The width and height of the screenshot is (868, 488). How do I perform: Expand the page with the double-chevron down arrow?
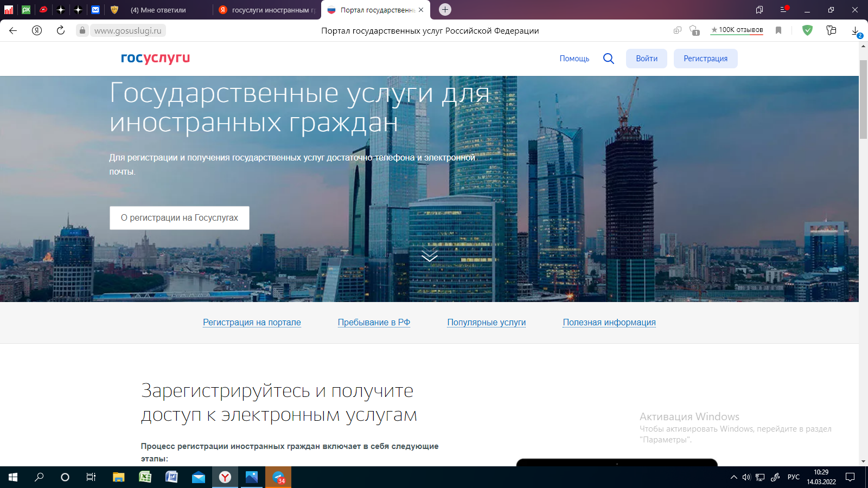[x=429, y=256]
